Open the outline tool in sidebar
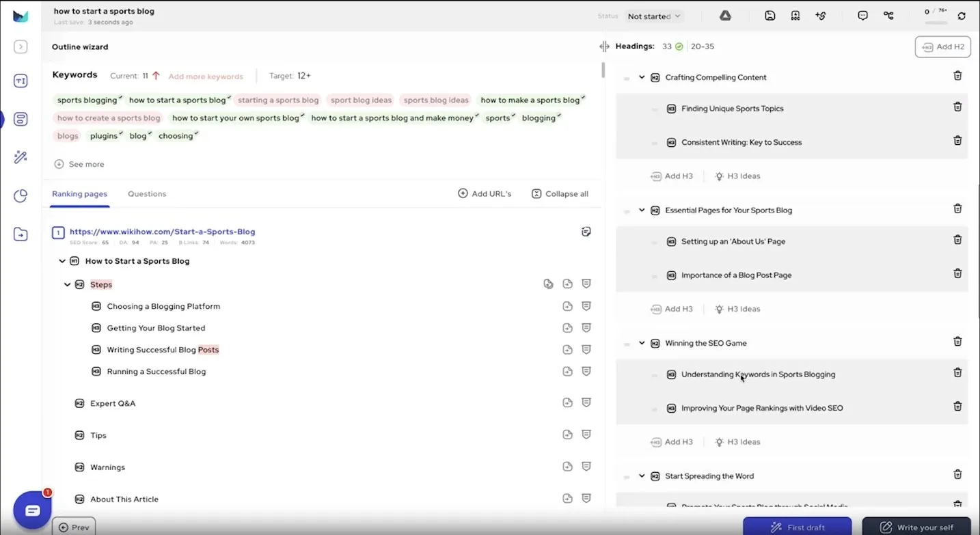This screenshot has height=535, width=980. [x=21, y=120]
